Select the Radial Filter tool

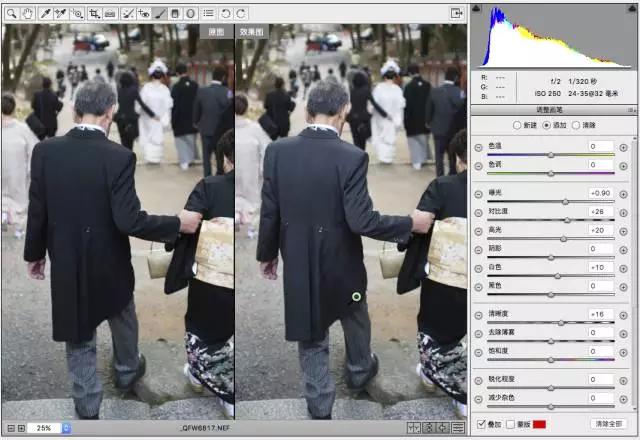pos(191,14)
